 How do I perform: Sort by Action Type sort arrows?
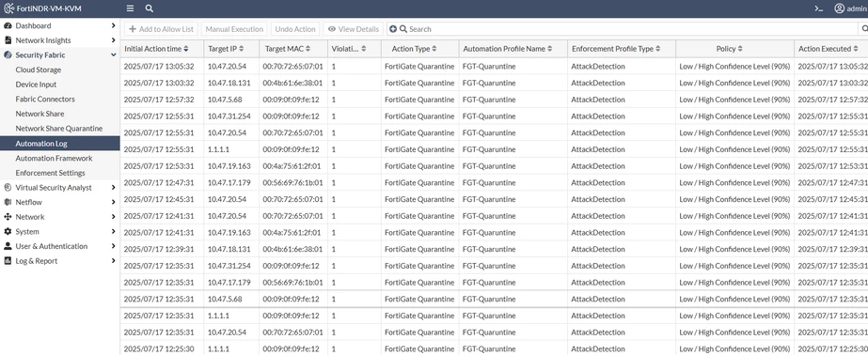434,49
